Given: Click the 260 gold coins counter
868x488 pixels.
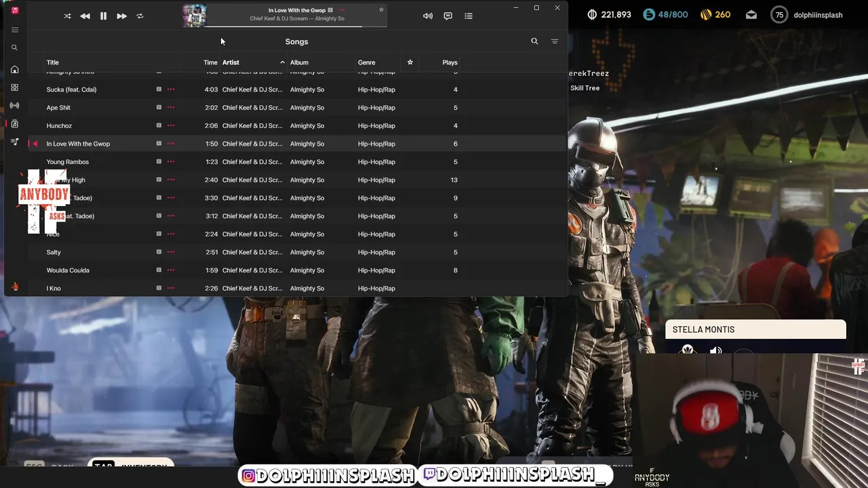Looking at the screenshot, I should tap(715, 15).
